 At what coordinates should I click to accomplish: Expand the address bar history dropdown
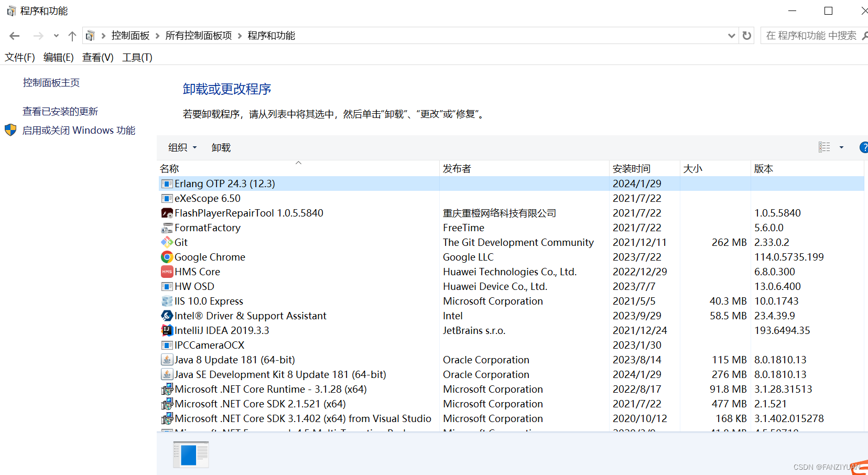point(732,36)
